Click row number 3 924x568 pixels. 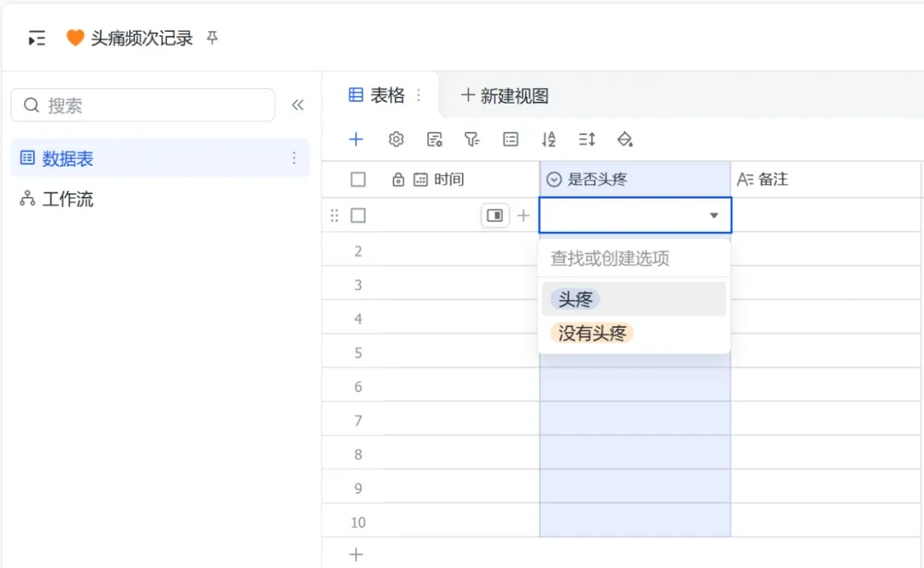click(x=358, y=285)
